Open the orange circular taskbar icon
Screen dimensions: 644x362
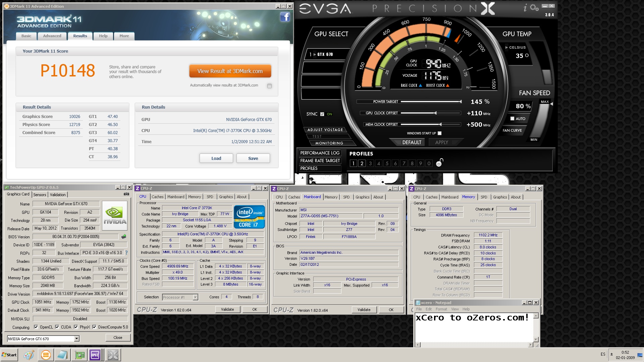[46, 355]
